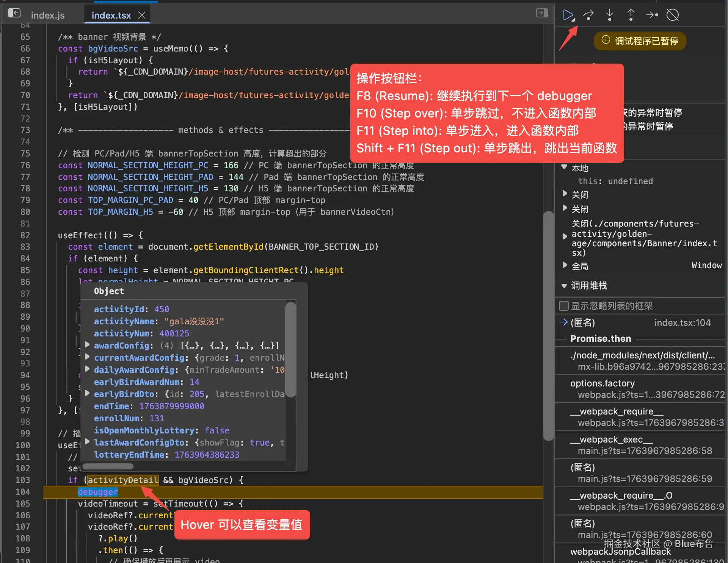The width and height of the screenshot is (728, 563).
Task: Expand awardConfig in the Object popup
Action: click(x=87, y=345)
